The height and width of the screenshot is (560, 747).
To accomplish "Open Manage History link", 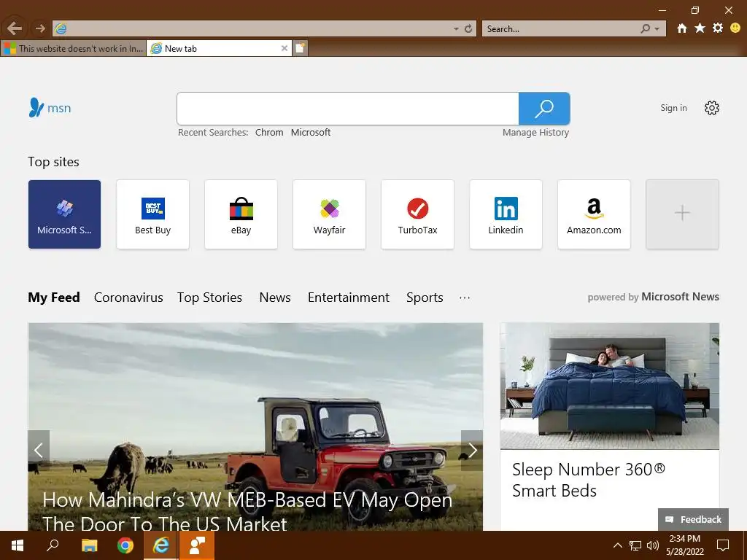I will pos(535,133).
